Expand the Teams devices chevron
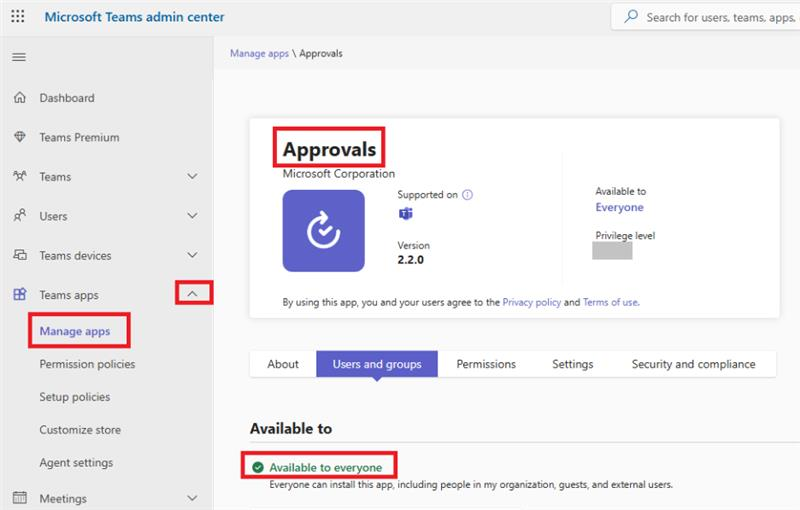 192,255
